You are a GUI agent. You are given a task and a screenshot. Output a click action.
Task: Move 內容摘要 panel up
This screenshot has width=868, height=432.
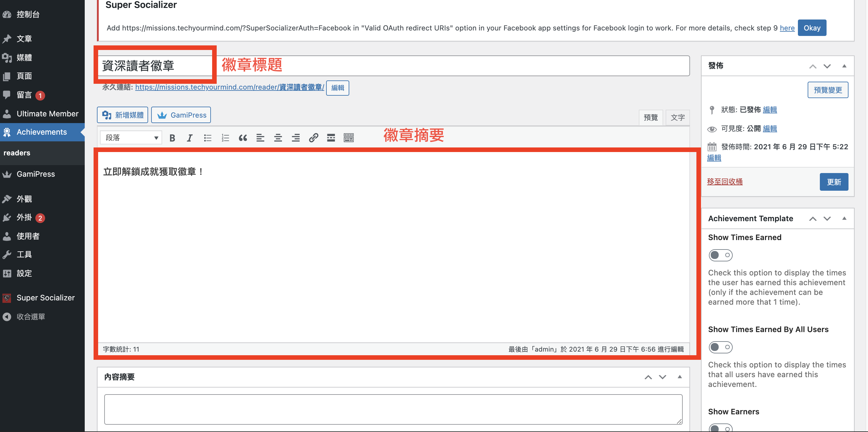tap(648, 377)
